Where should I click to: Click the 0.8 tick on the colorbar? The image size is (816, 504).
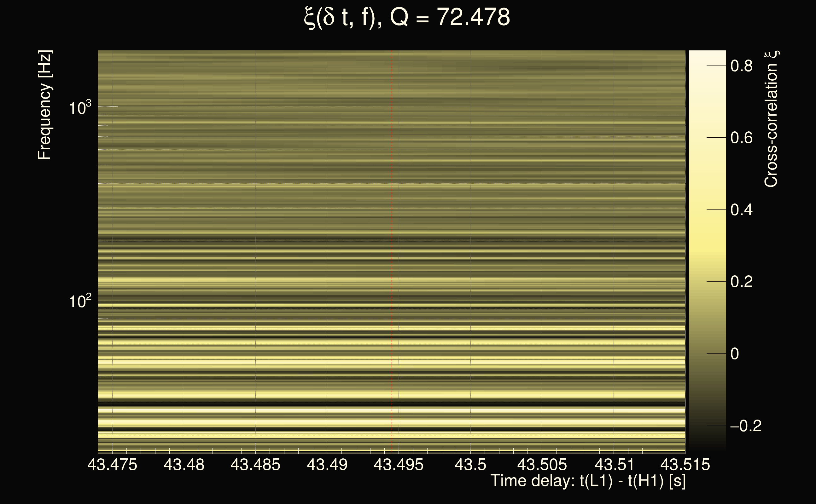[741, 66]
